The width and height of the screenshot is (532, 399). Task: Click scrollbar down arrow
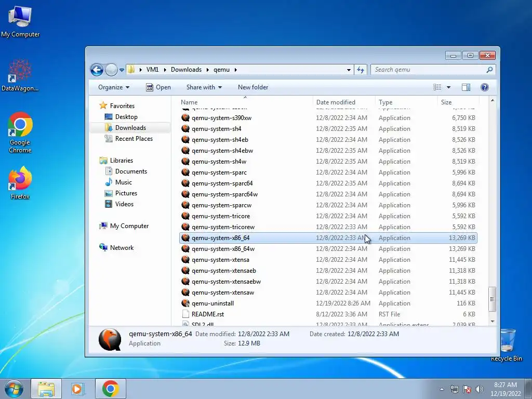[x=493, y=321]
